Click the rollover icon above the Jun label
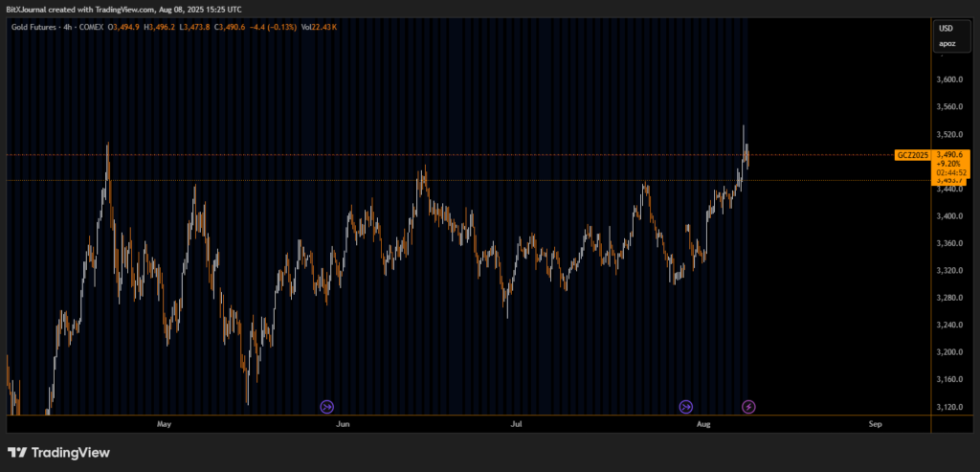This screenshot has height=472, width=980. pos(327,406)
